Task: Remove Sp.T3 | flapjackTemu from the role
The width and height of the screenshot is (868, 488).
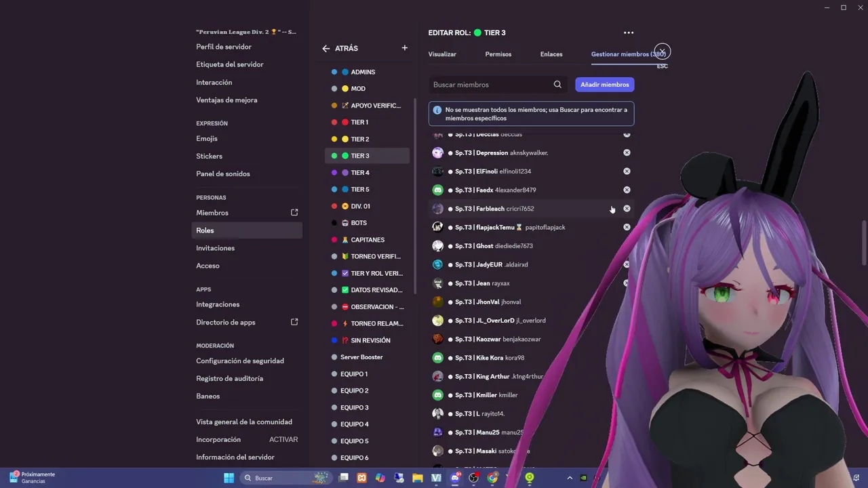Action: [627, 227]
